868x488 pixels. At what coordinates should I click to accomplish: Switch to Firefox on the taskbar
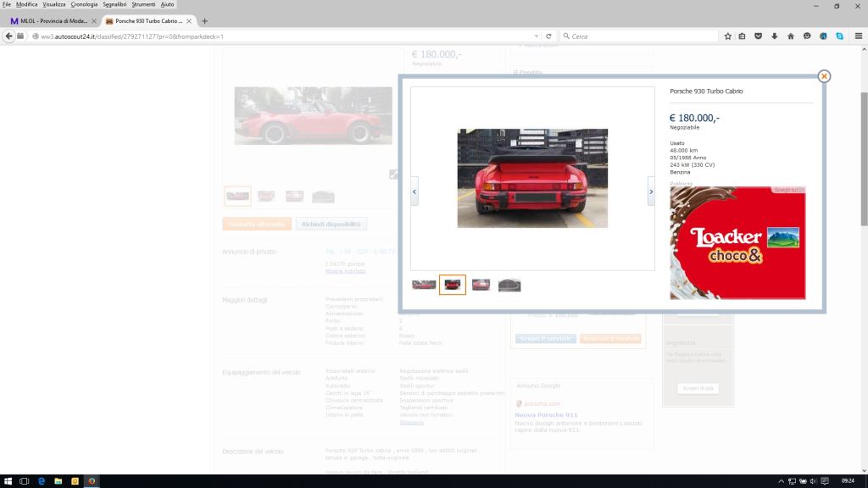(x=92, y=481)
